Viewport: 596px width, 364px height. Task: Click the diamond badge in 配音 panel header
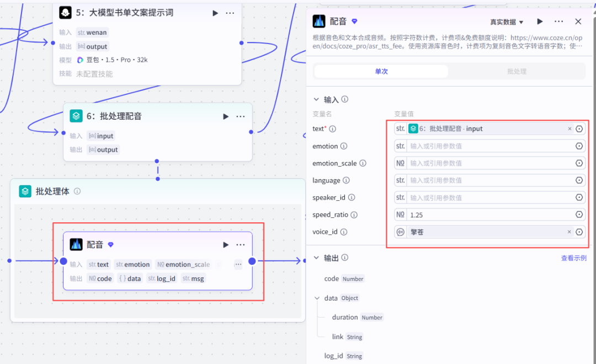[x=354, y=22]
